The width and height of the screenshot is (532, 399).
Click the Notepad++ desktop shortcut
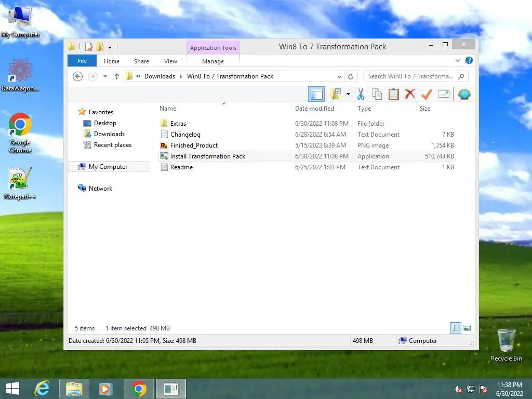(20, 183)
